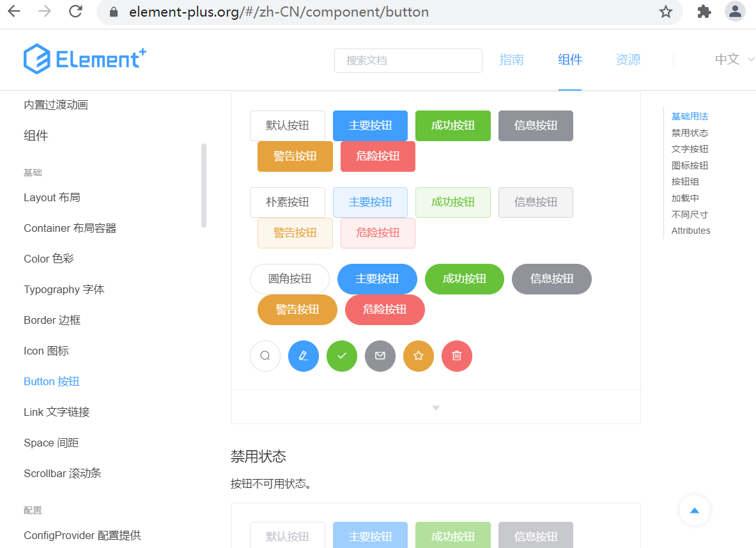Image resolution: width=756 pixels, height=548 pixels.
Task: Click the bookmark star in address bar
Action: pos(666,11)
